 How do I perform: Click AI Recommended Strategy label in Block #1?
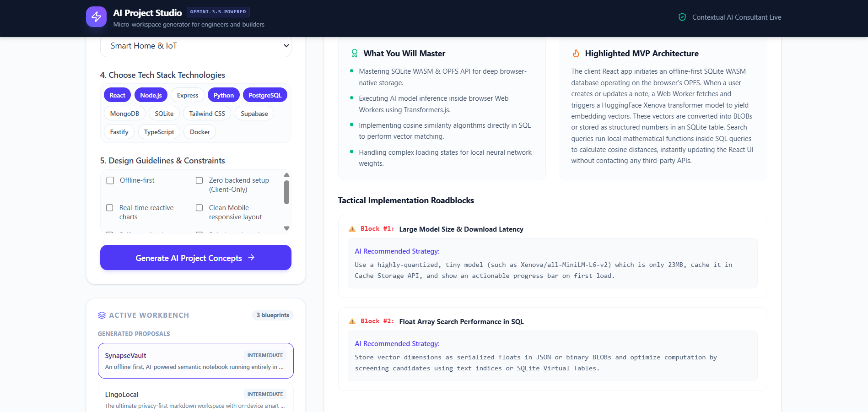pyautogui.click(x=397, y=251)
